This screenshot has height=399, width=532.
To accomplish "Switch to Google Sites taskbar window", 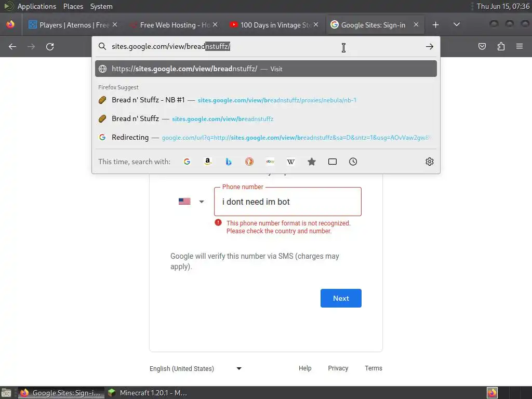I will (x=61, y=393).
